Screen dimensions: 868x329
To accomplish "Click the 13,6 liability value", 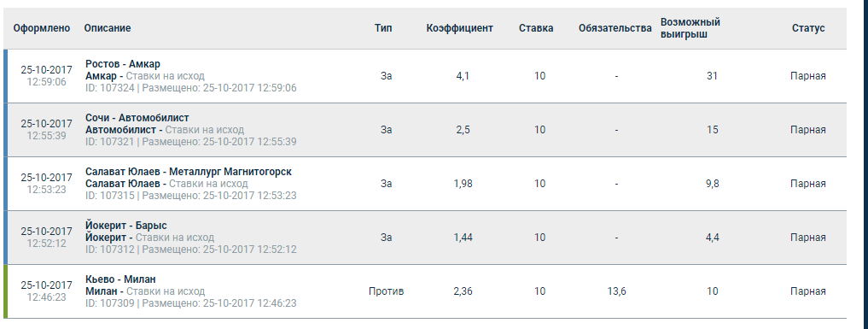I will [616, 291].
